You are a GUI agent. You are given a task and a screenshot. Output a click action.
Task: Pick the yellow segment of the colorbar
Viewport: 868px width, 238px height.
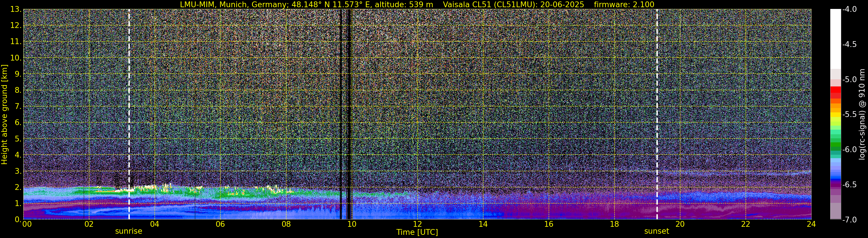point(836,115)
